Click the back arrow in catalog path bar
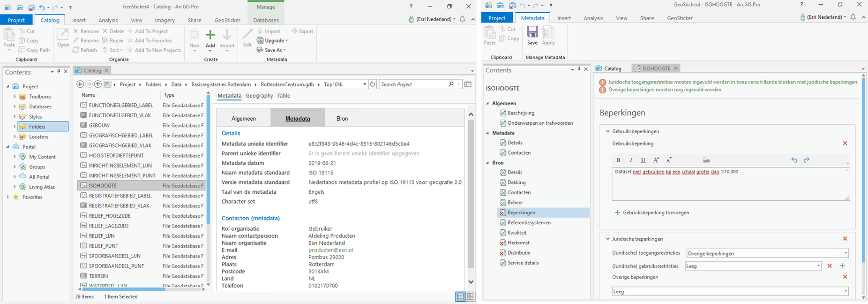This screenshot has width=868, height=304. point(80,84)
